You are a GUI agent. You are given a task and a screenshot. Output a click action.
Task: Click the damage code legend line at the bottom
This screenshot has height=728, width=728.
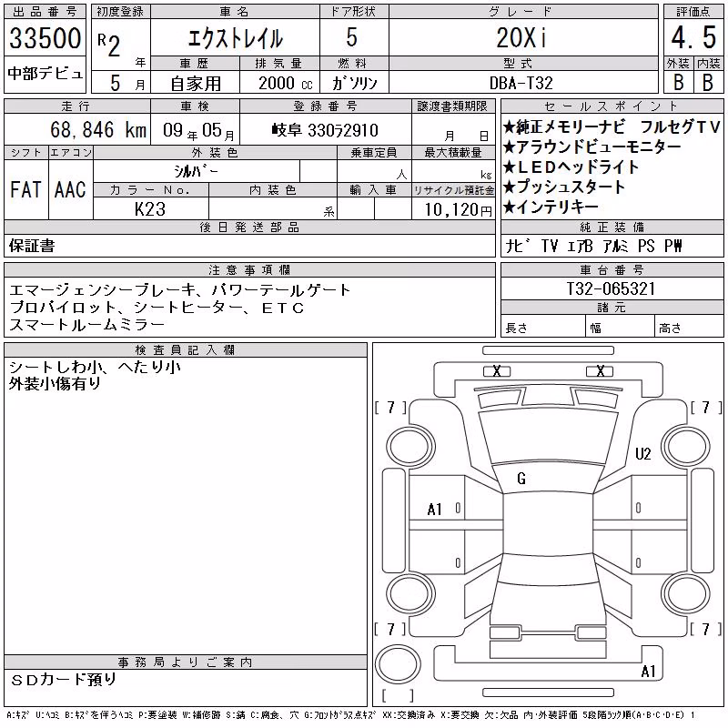click(x=351, y=715)
